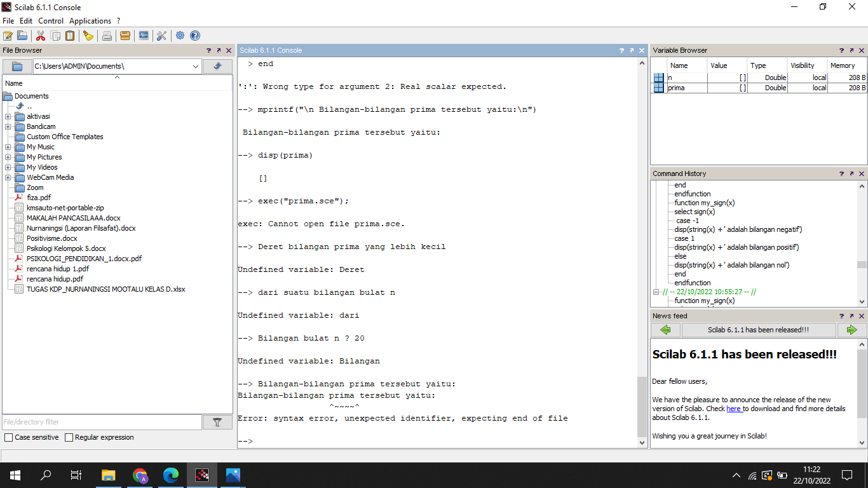The image size is (868, 488).
Task: Open the directory path dropdown
Action: coord(195,66)
